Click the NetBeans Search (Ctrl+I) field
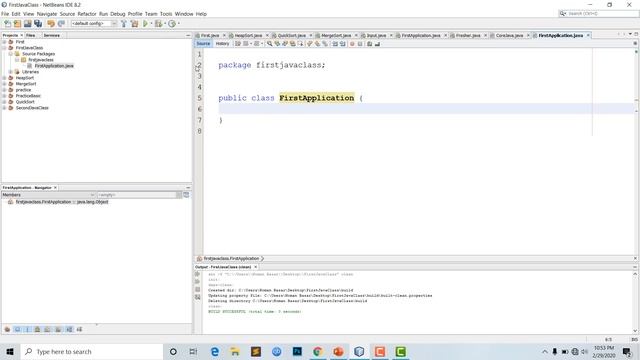Image resolution: width=640 pixels, height=360 pixels. (x=599, y=13)
